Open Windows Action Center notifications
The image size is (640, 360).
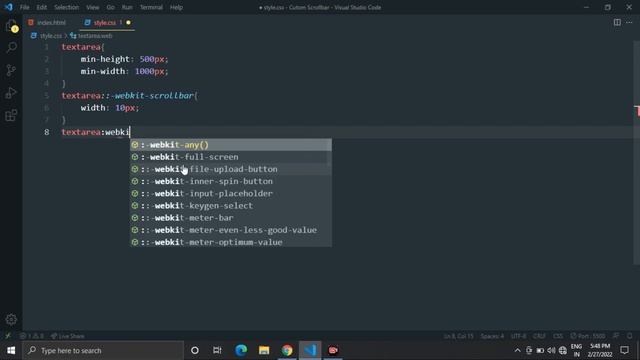coord(624,350)
